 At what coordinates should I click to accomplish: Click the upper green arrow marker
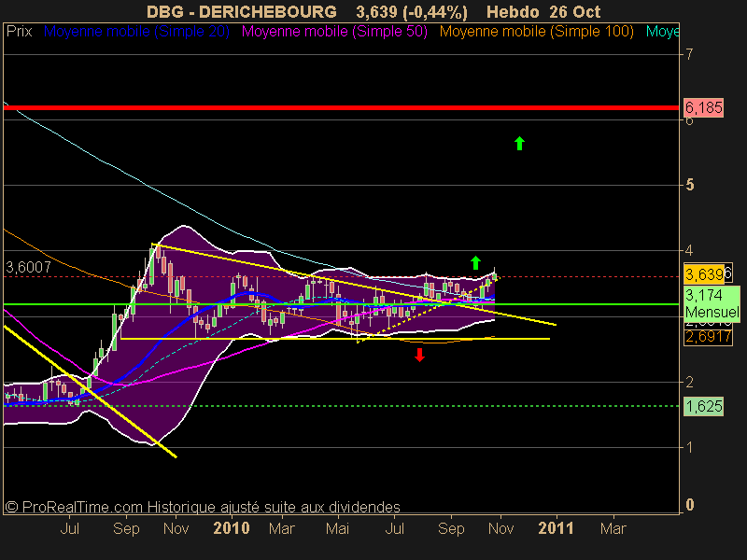tap(520, 144)
